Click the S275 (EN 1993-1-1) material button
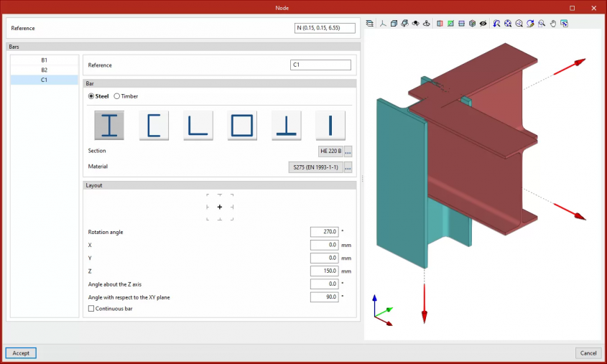 coord(315,167)
